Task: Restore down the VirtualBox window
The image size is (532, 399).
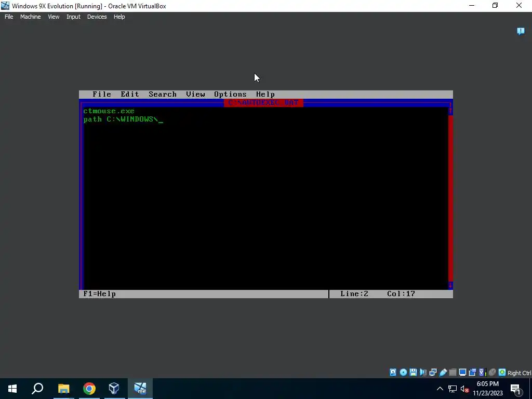Action: 495,6
